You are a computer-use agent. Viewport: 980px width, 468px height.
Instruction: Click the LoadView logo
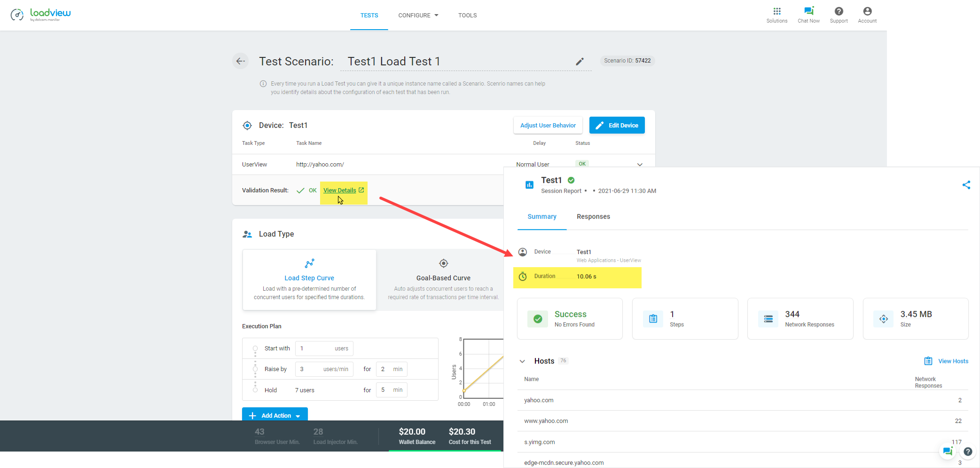point(41,15)
